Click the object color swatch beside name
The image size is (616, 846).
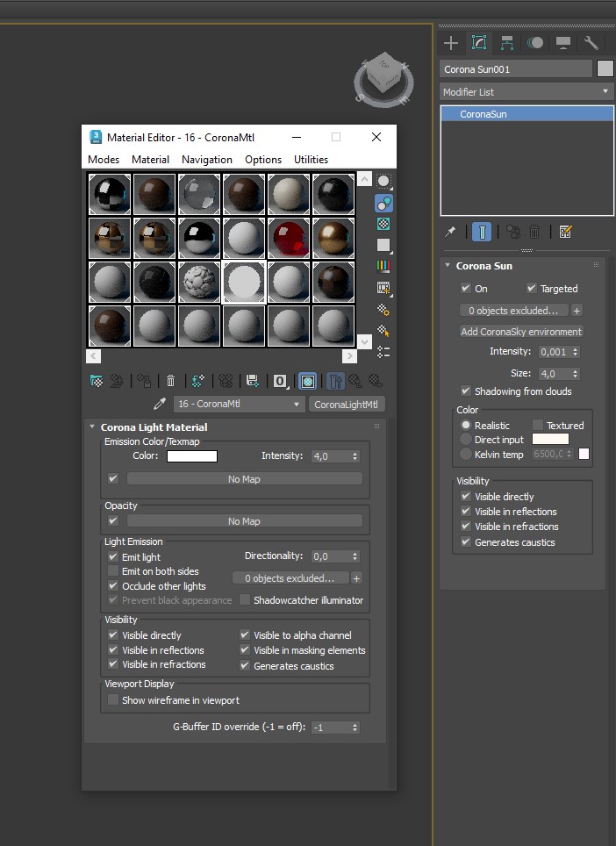(x=605, y=68)
